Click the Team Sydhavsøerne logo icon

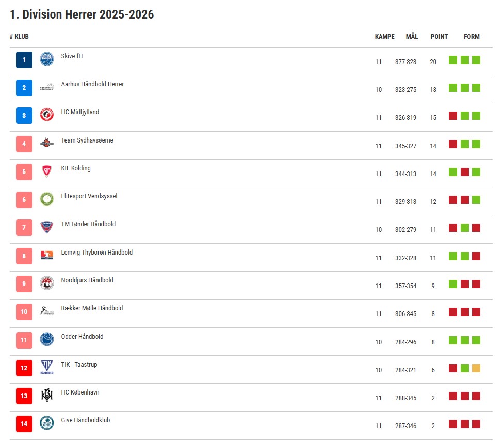point(47,143)
